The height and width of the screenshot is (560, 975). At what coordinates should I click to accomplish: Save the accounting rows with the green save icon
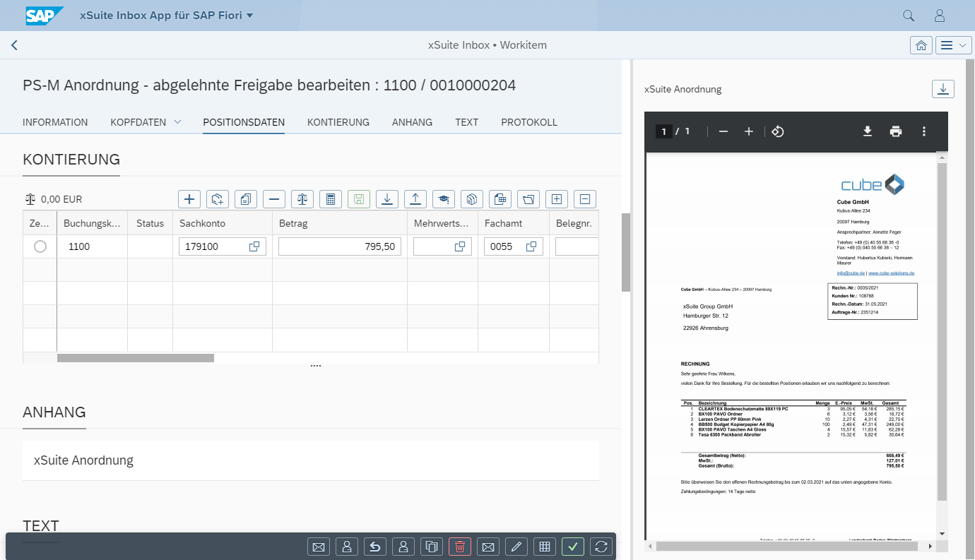(358, 198)
